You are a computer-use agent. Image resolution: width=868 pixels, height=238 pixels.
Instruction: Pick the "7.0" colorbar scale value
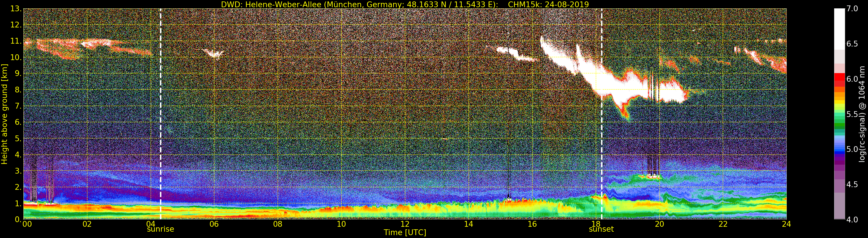tap(852, 9)
